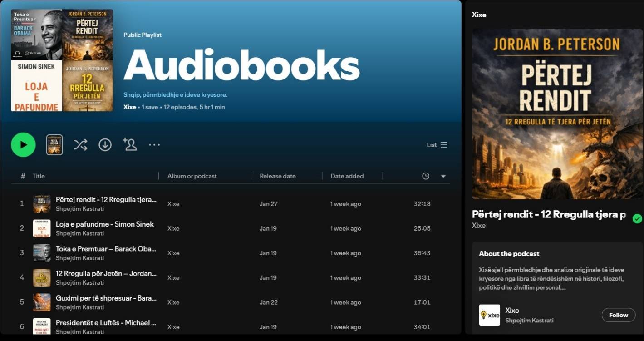
Task: Click the Audiobooks playlist cover collage
Action: click(x=62, y=60)
